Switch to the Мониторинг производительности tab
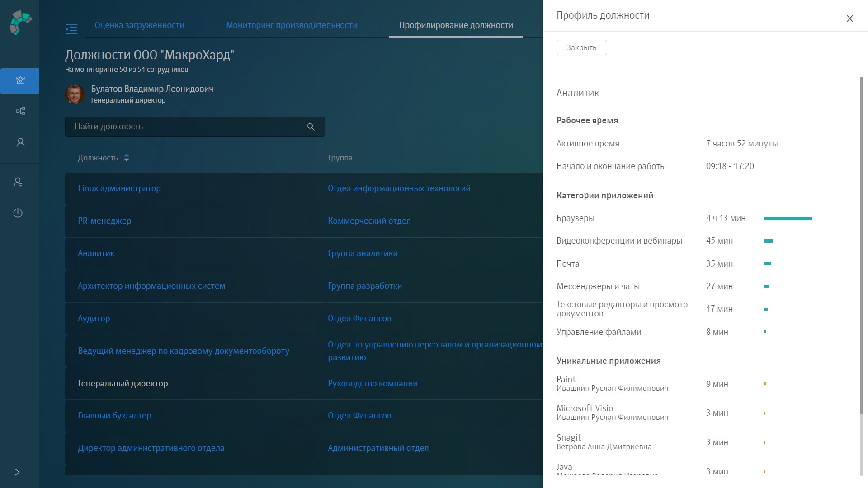The image size is (868, 488). coord(292,25)
